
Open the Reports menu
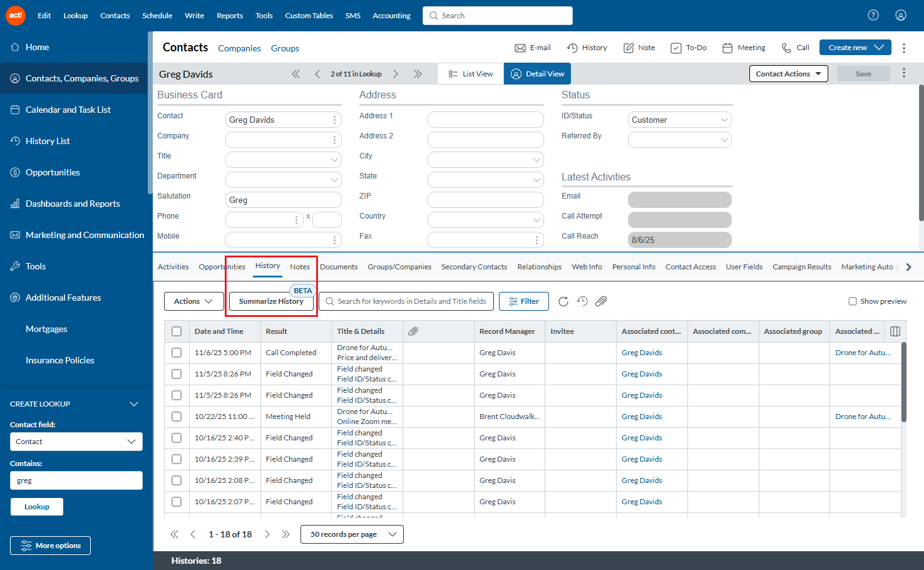[x=230, y=16]
